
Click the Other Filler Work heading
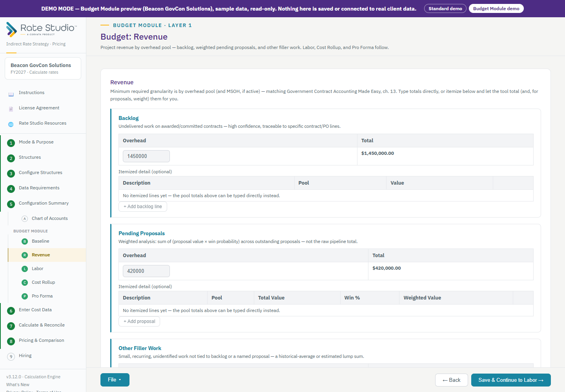140,348
